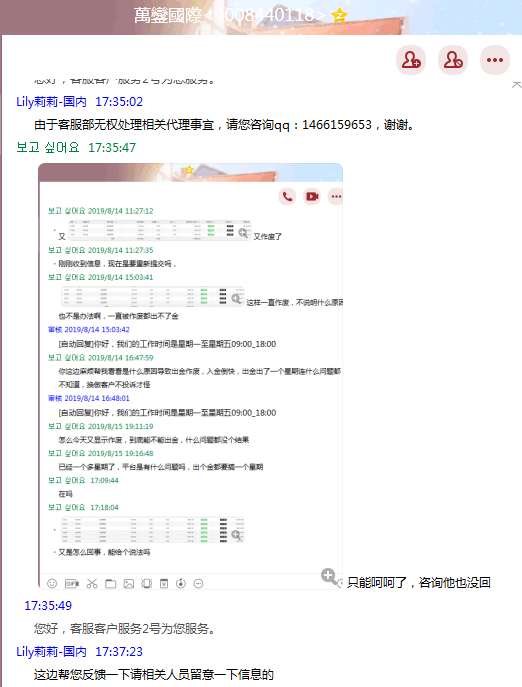Click sender name Lily莉莉-国内 at 17:37:23
The width and height of the screenshot is (522, 687).
pyautogui.click(x=51, y=652)
